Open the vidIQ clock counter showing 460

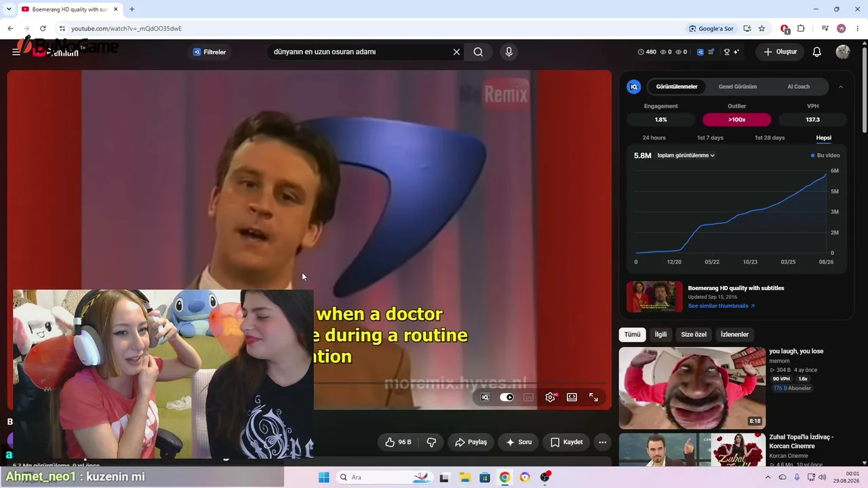point(648,52)
